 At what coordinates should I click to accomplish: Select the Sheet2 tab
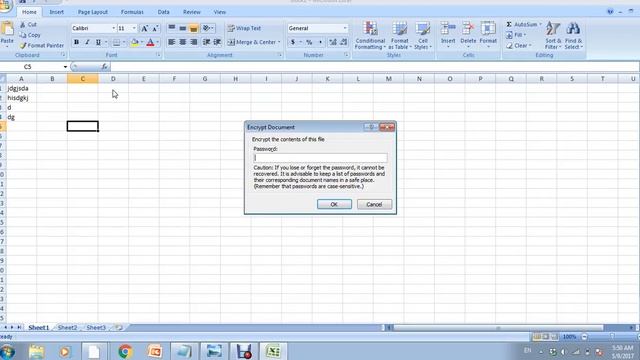(x=67, y=327)
